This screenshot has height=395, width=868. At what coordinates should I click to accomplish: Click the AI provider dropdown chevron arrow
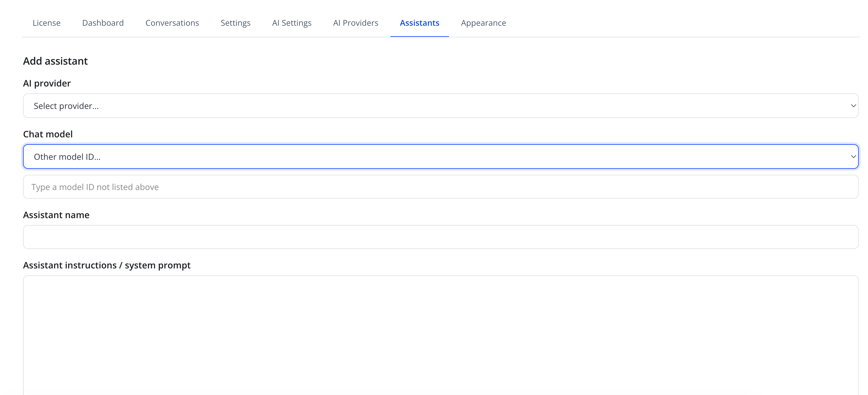(853, 106)
